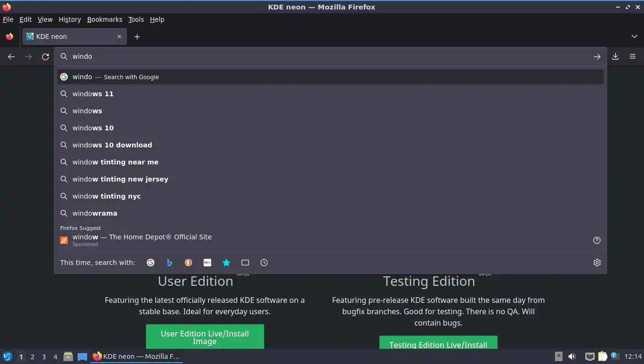
Task: Click blue show desktop taskbar icon
Action: [82, 356]
